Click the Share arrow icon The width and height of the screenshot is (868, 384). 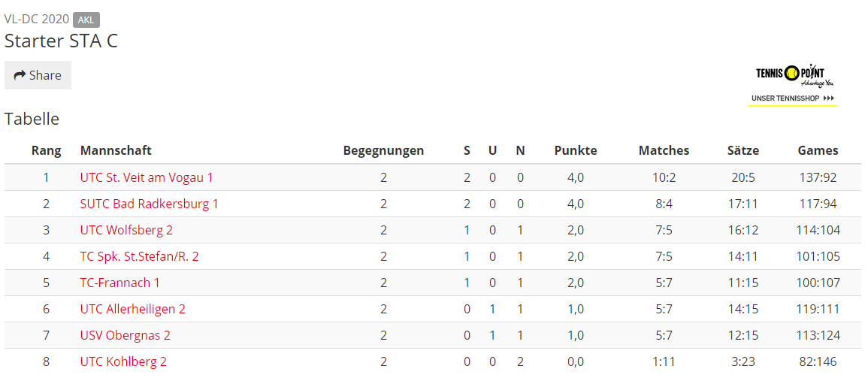[x=20, y=75]
